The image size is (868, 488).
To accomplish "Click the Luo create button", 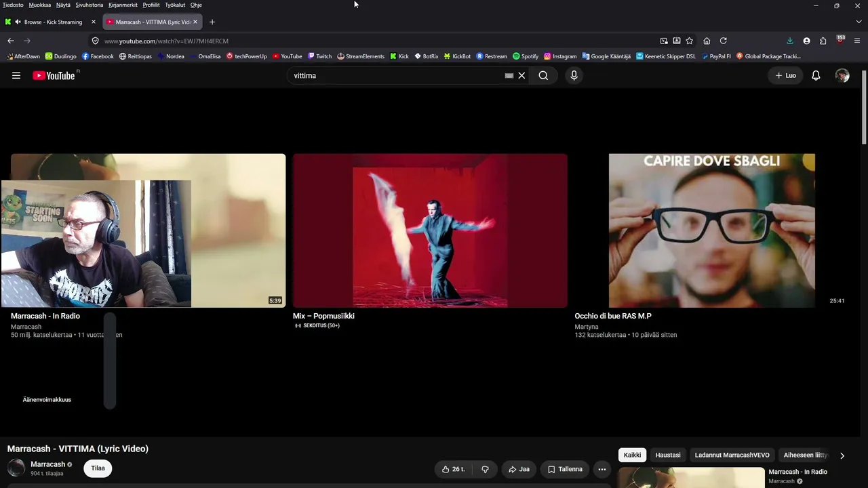I will [x=786, y=76].
